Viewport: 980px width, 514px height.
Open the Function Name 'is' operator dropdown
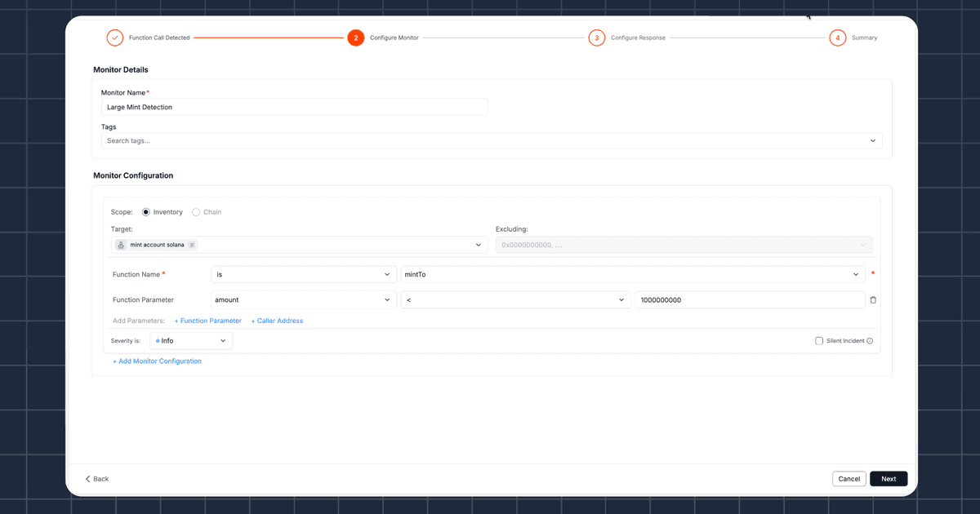pyautogui.click(x=303, y=275)
